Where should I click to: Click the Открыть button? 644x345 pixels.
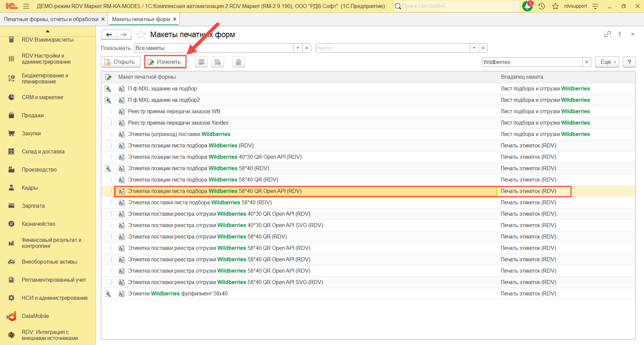[x=120, y=62]
